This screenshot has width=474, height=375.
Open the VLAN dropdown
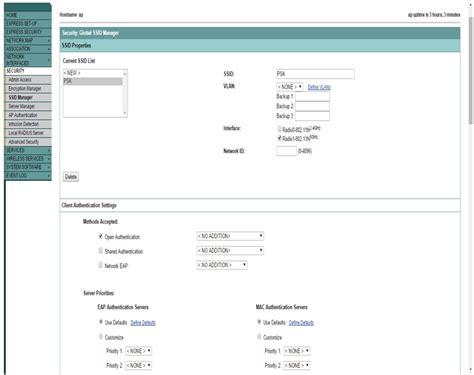(290, 87)
